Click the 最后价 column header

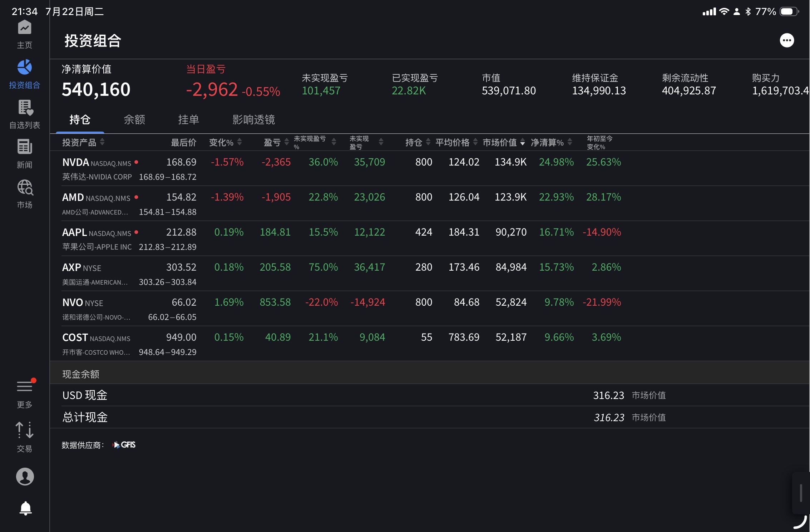[184, 142]
